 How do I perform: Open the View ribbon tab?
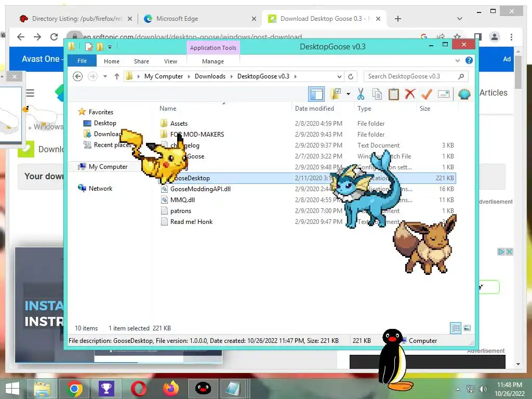(x=170, y=61)
